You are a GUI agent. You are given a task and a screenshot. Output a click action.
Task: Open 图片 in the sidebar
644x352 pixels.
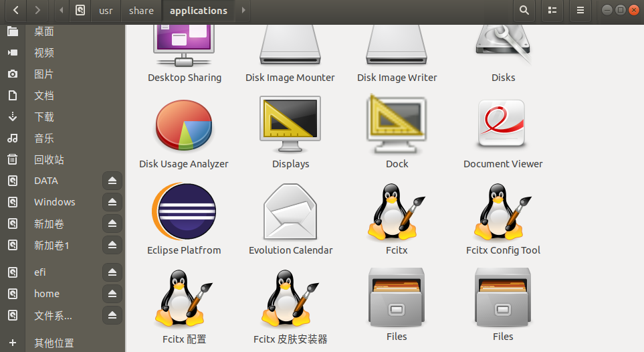44,74
